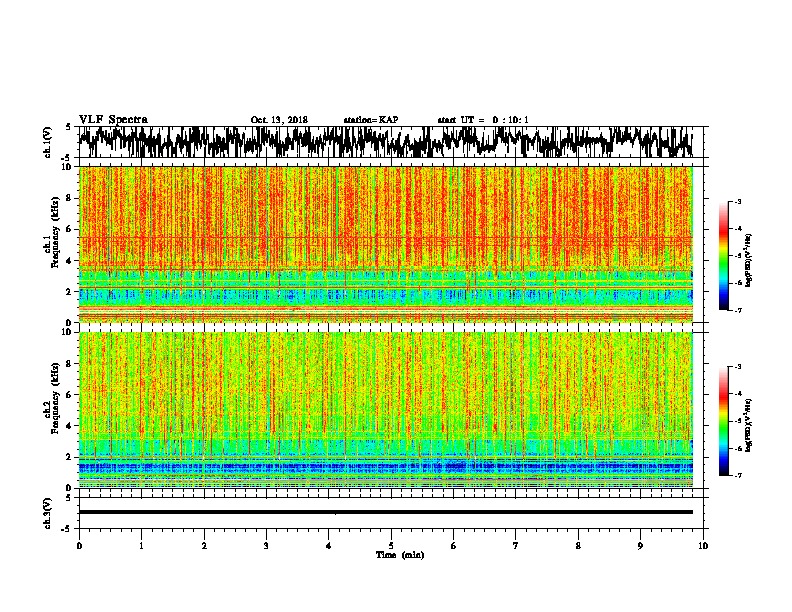This screenshot has height=612, width=792.
Task: Click the ch.1 voltage waveform trace
Action: (385, 142)
